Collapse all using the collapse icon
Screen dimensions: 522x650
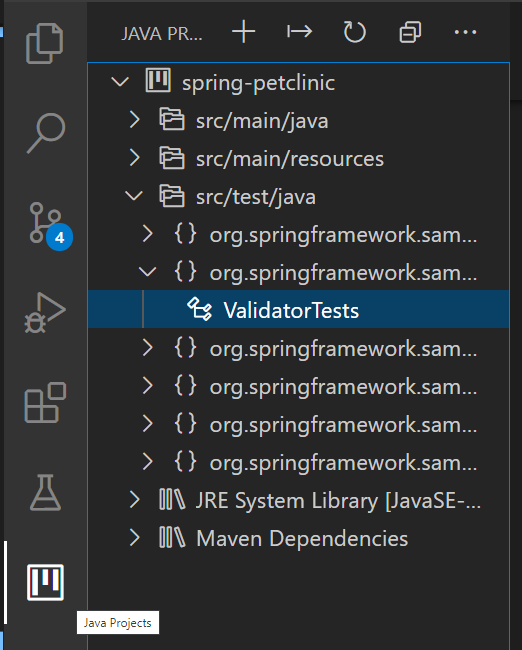click(x=410, y=32)
